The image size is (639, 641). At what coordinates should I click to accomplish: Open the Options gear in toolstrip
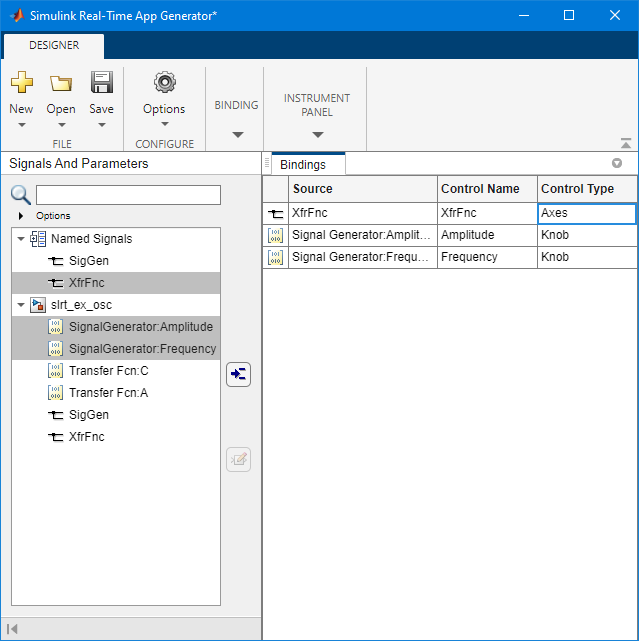pos(164,83)
